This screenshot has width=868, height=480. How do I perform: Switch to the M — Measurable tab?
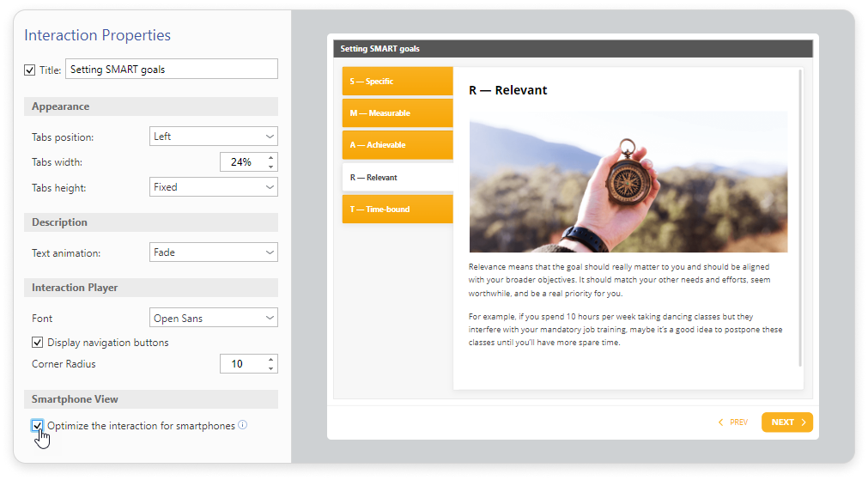[x=397, y=113]
